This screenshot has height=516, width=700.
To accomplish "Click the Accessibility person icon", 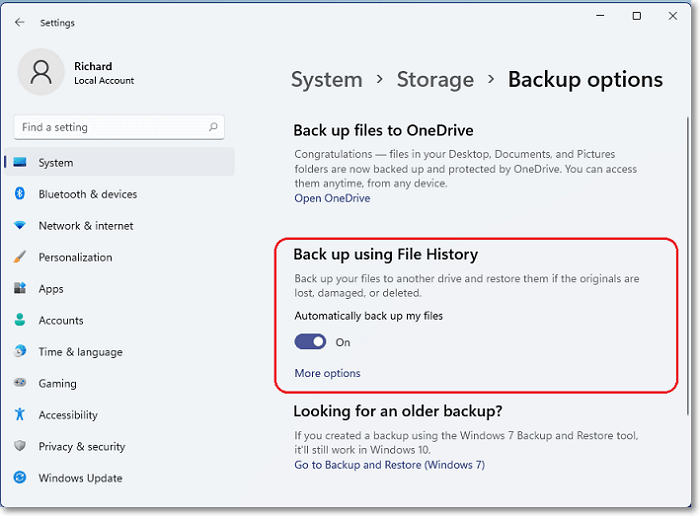I will pyautogui.click(x=20, y=415).
